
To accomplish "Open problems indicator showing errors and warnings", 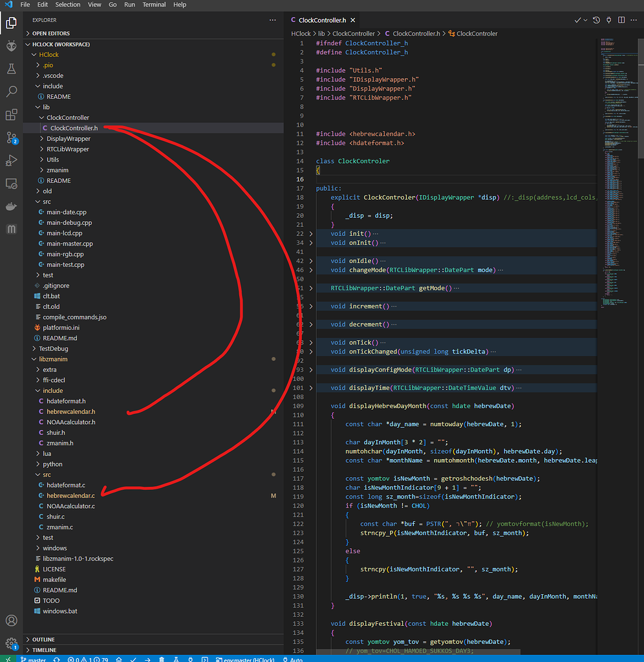I will [88, 659].
